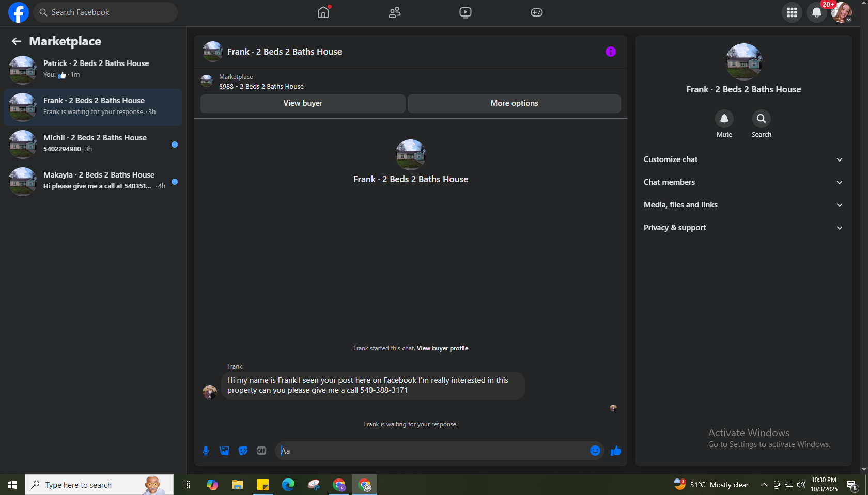Launch Copilot from the taskbar
Image resolution: width=868 pixels, height=495 pixels.
point(212,485)
